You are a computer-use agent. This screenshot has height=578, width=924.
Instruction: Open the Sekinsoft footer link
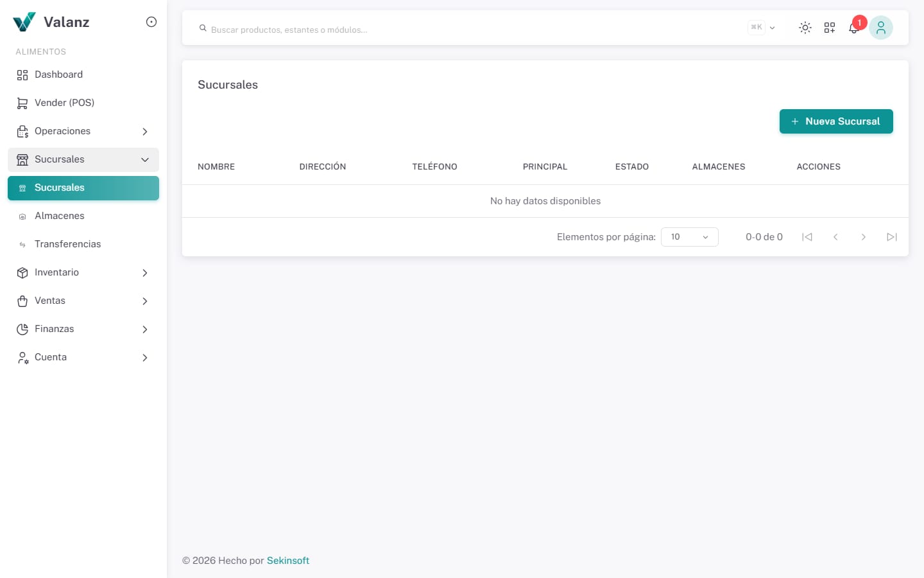[288, 561]
